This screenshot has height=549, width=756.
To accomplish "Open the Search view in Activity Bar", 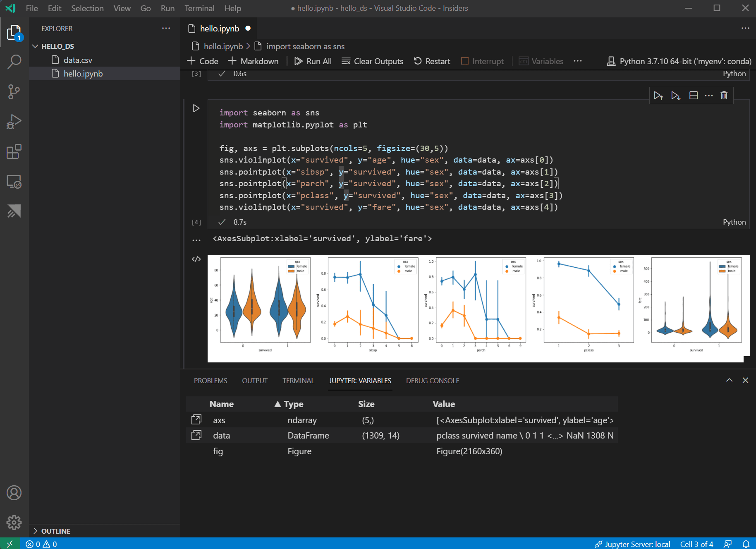I will pyautogui.click(x=14, y=61).
